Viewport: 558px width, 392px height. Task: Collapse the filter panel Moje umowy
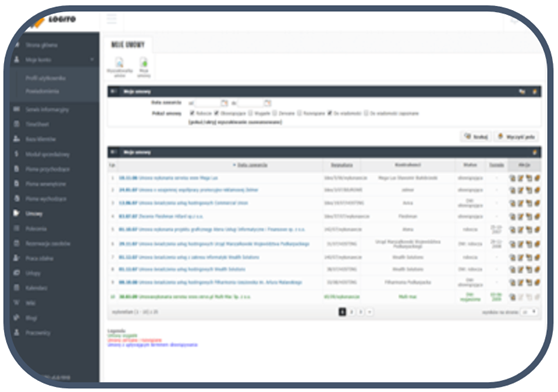tap(114, 91)
